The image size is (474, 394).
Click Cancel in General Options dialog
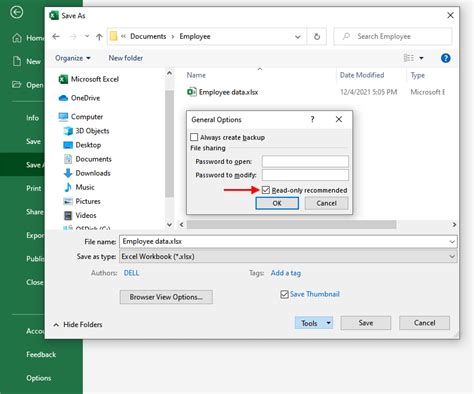[326, 203]
